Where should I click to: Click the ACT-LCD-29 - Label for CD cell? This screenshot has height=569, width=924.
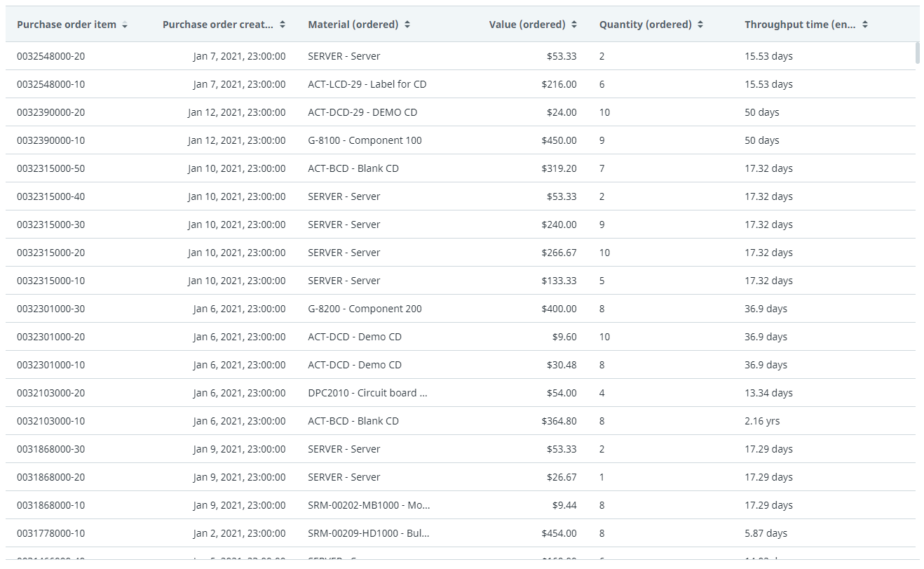coord(367,84)
